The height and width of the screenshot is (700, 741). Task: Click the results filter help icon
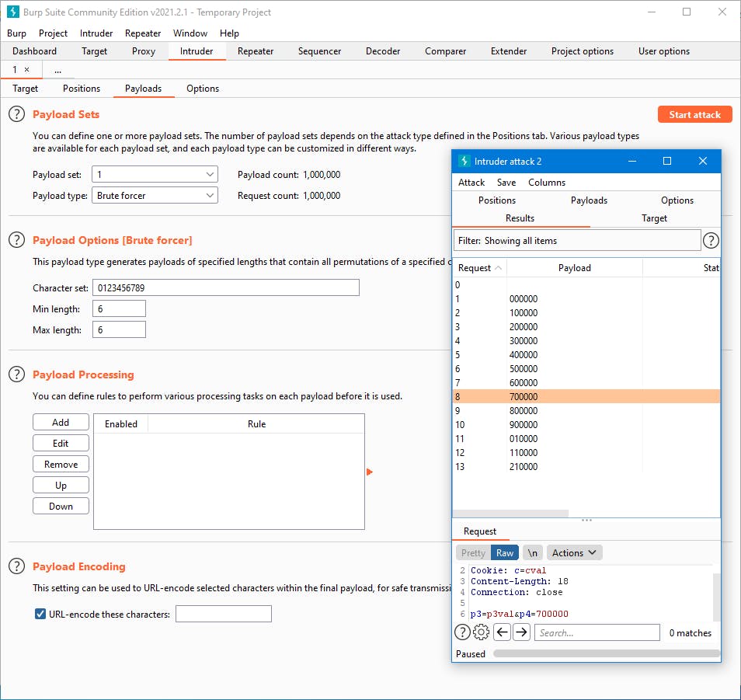[711, 241]
